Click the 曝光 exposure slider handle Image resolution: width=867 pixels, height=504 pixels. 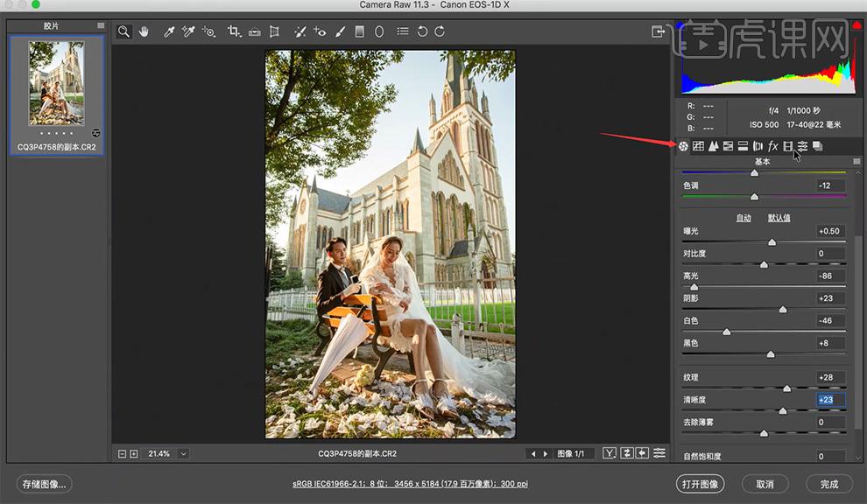coord(772,242)
